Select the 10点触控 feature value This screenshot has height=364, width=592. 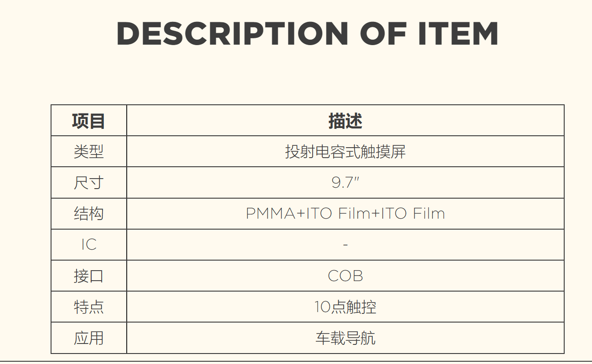point(345,307)
